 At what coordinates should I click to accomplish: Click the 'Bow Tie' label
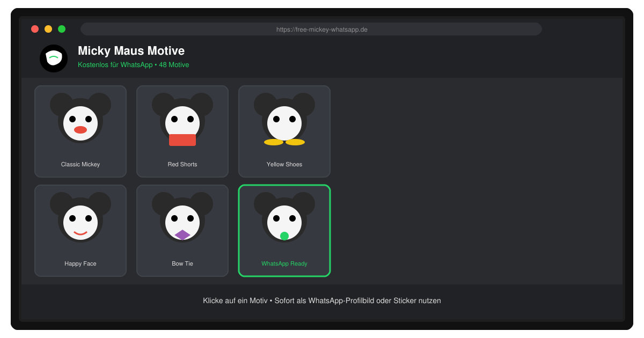click(182, 263)
